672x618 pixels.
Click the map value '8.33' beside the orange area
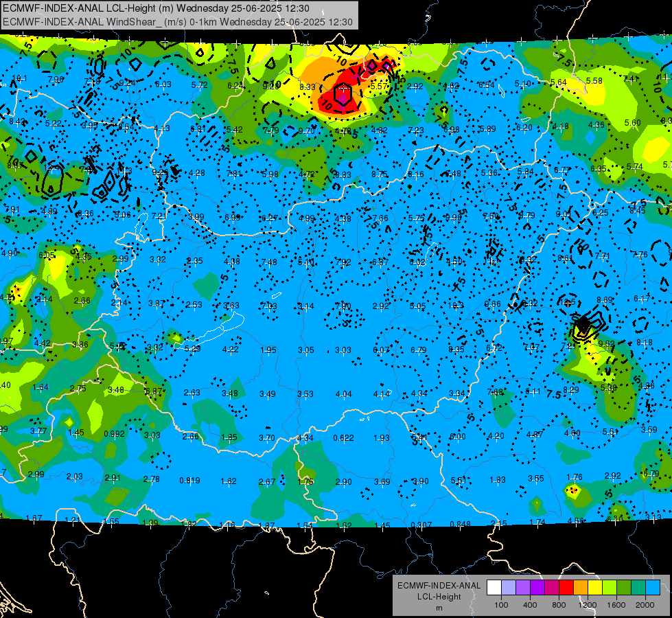[x=308, y=87]
